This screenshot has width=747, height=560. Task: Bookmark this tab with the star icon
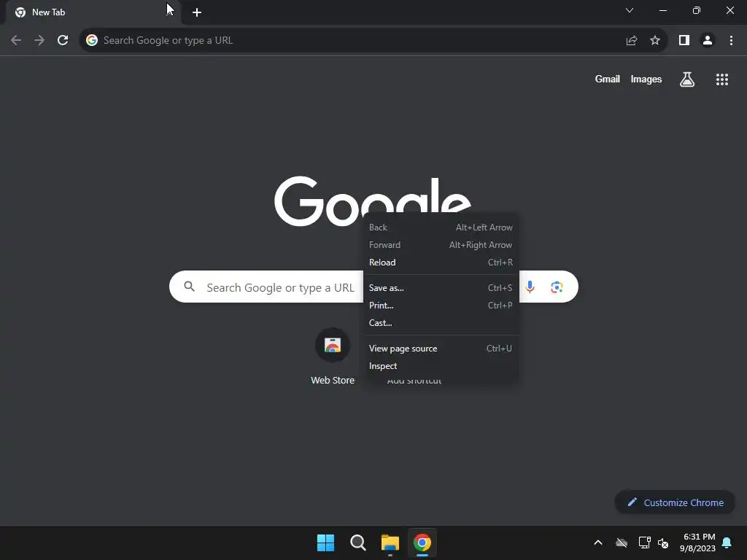(655, 41)
